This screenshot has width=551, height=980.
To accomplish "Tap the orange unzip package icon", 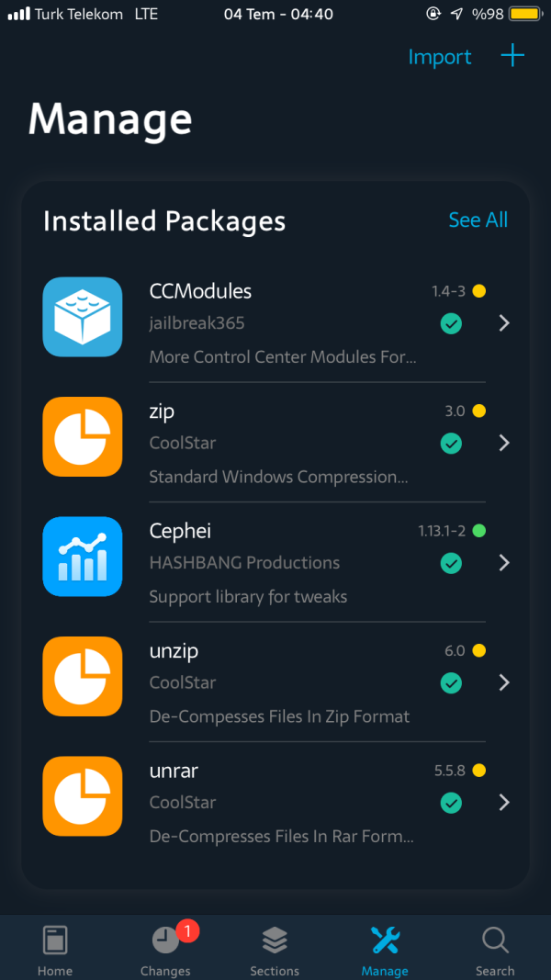I will click(x=83, y=676).
